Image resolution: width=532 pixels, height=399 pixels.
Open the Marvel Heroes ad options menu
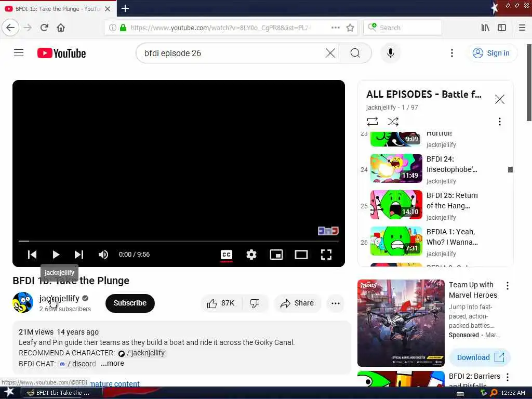507,286
